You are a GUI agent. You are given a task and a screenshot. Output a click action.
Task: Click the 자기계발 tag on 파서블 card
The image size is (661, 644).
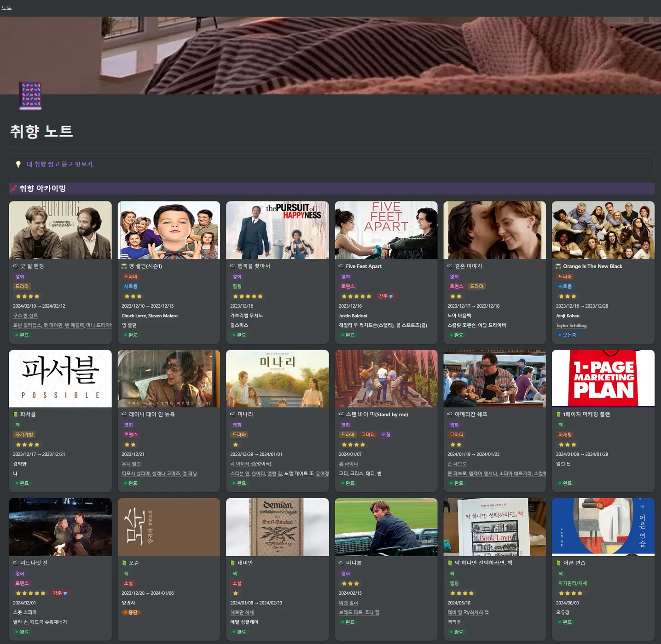click(x=24, y=435)
